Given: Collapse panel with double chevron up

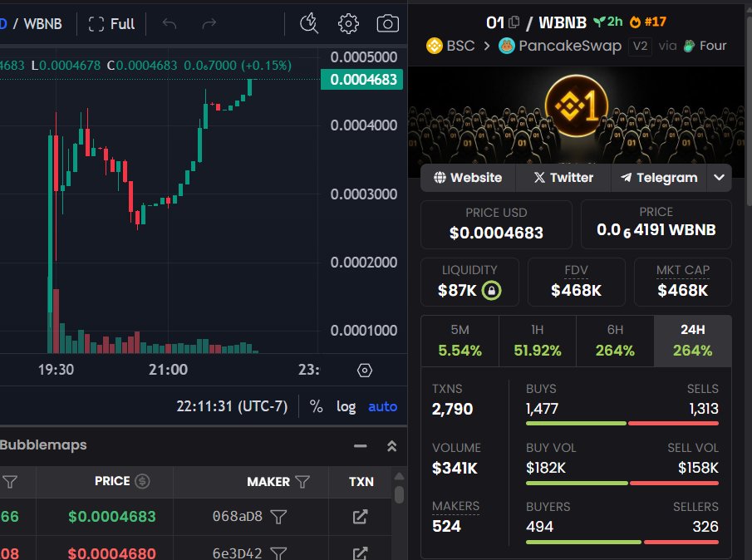Looking at the screenshot, I should tap(392, 446).
